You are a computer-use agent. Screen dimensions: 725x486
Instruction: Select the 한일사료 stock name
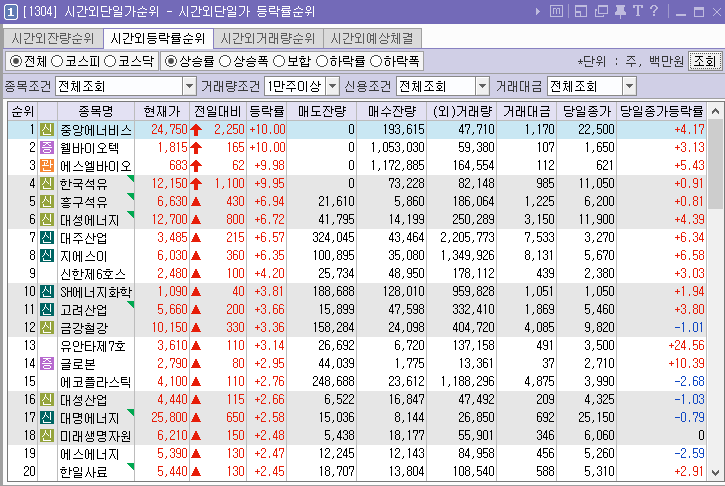click(84, 473)
